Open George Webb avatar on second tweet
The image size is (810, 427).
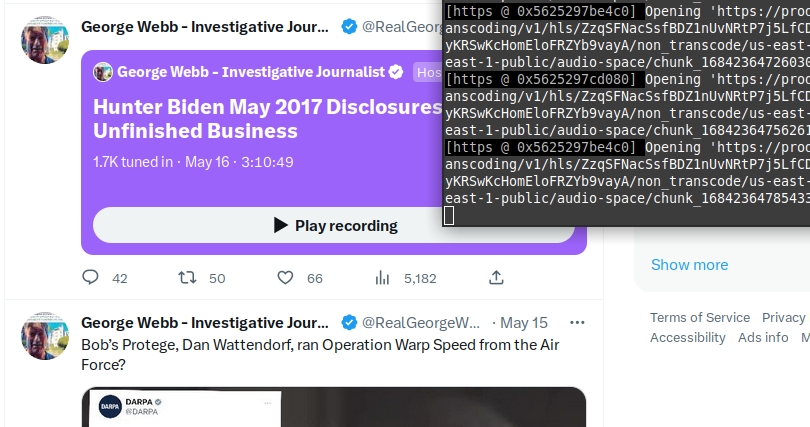pos(45,336)
